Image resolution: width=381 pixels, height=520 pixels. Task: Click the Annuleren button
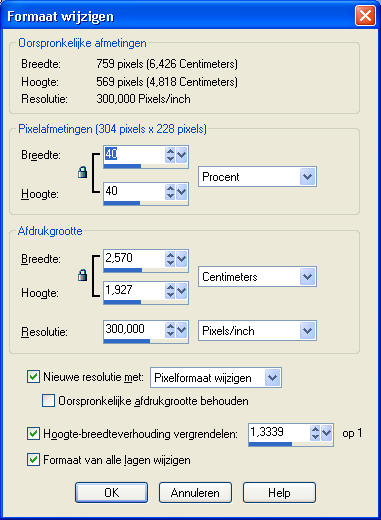[x=195, y=492]
